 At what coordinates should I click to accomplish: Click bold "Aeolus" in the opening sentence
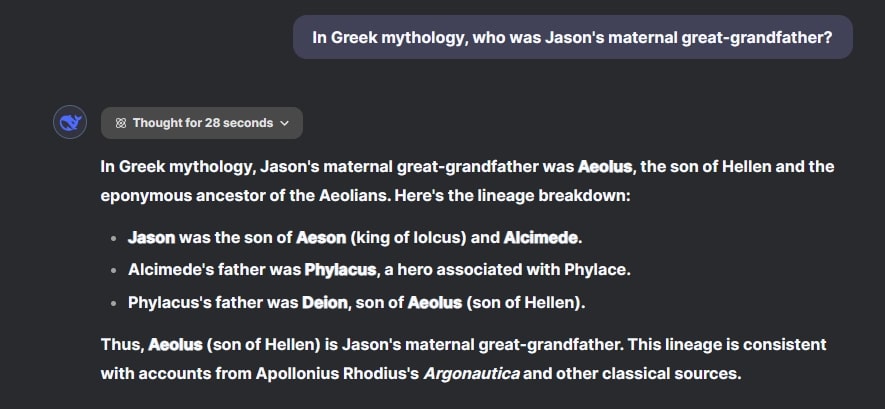(x=605, y=166)
